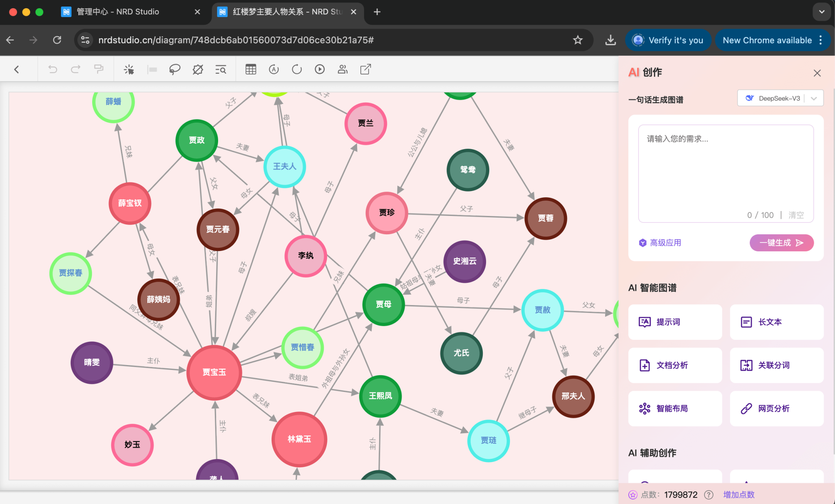
Task: Click the search list icon
Action: (x=221, y=70)
